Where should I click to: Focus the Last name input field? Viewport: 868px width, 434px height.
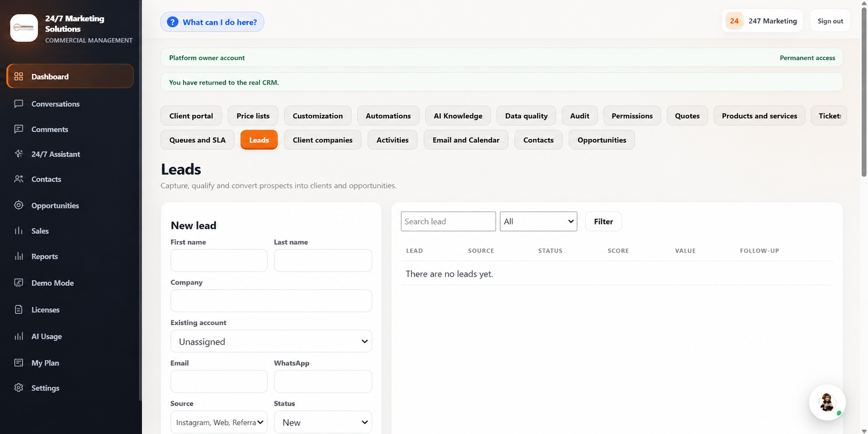[x=323, y=260]
